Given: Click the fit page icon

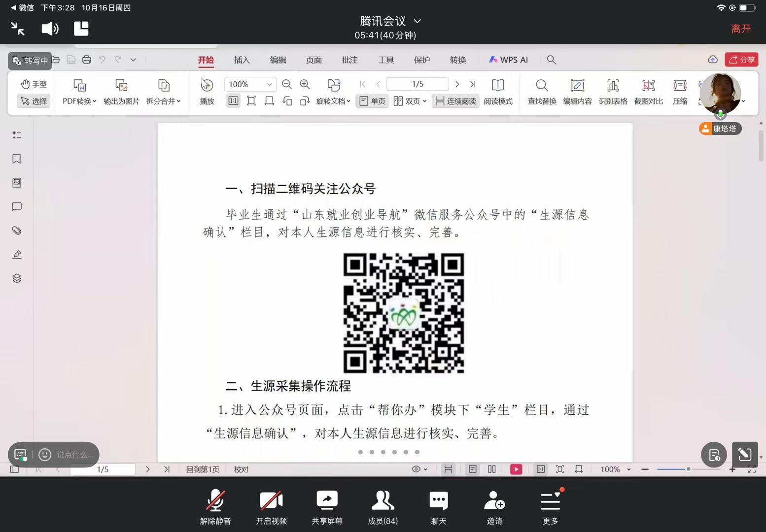Looking at the screenshot, I should tap(251, 101).
